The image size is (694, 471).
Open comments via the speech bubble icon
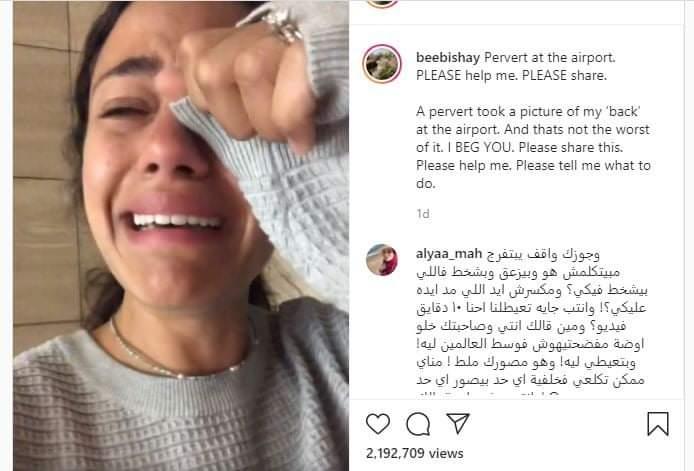click(x=418, y=424)
